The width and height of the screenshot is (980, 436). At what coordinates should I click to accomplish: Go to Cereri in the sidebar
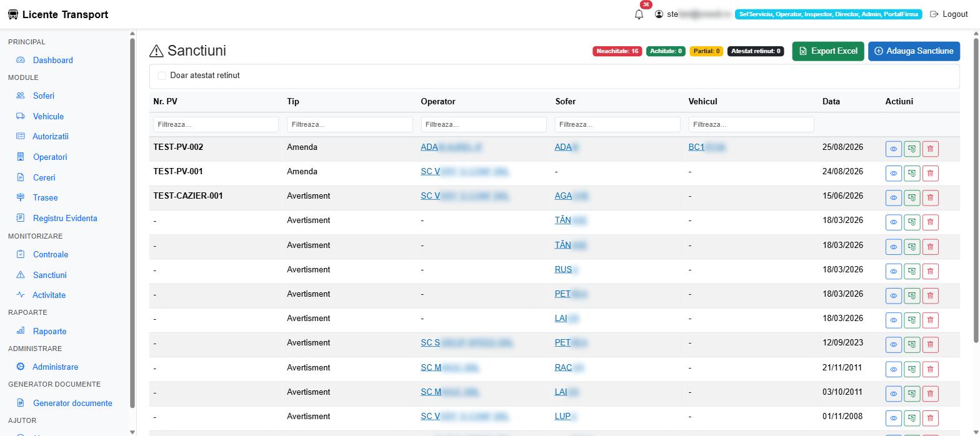point(44,177)
